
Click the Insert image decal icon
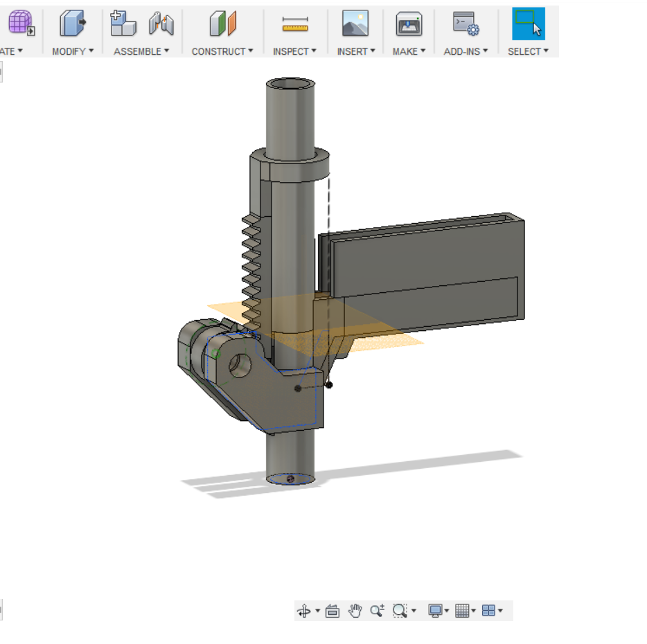click(355, 23)
